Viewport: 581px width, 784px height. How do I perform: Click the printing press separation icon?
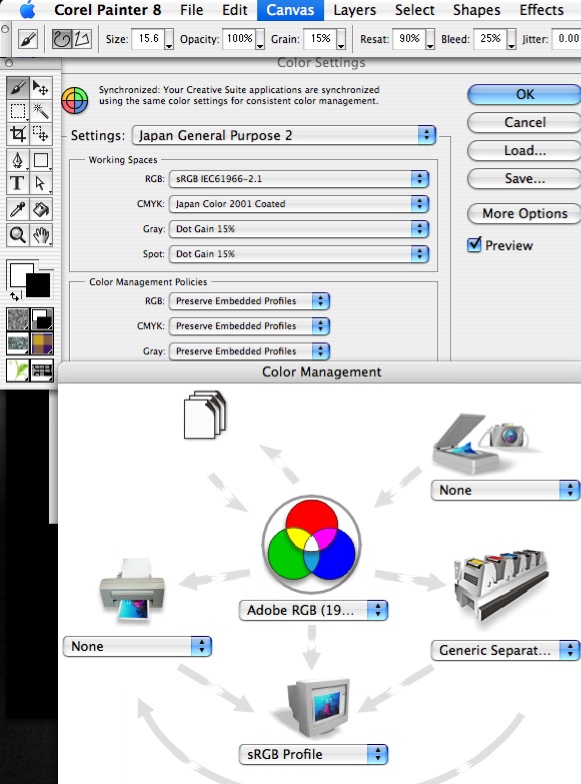pyautogui.click(x=502, y=585)
